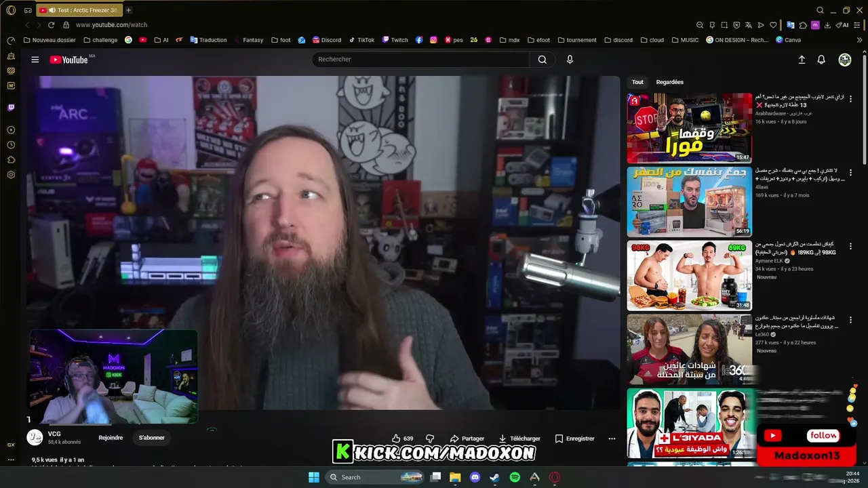Screen dimensions: 868x488
Task: Open Discord from the taskbar
Action: pos(475,477)
